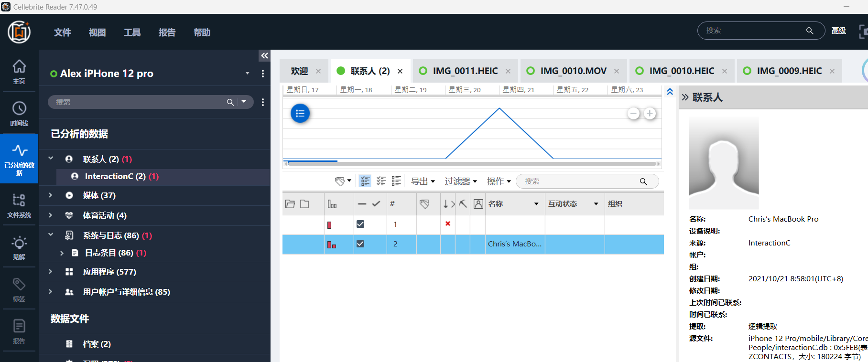
Task: Expand the 应用程序 (577) tree node
Action: tap(51, 271)
